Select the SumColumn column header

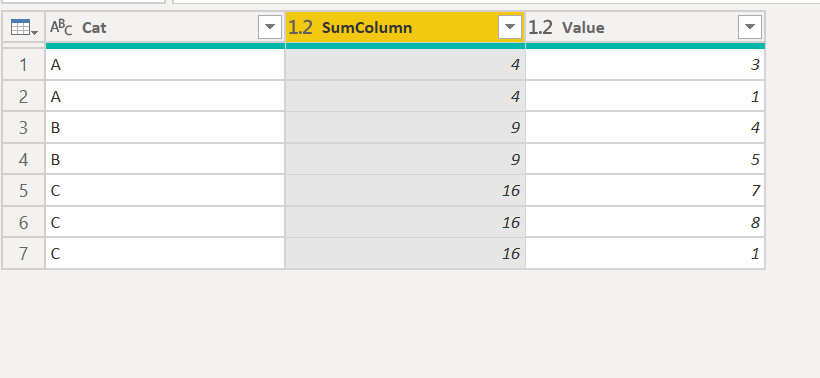click(405, 27)
